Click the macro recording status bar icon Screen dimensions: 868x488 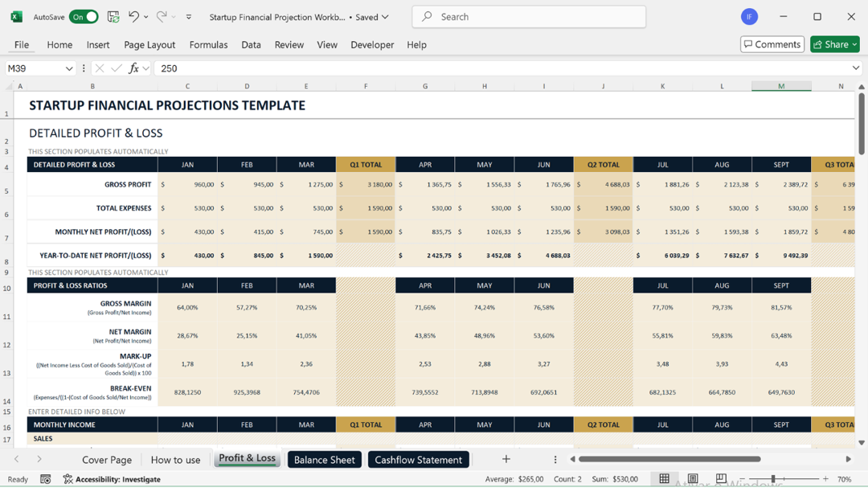45,479
